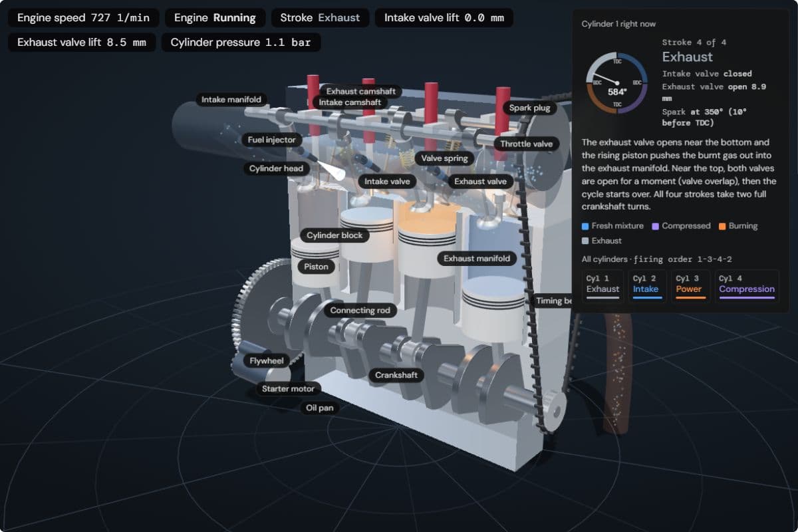Select the Spark plug label
Screen dimensions: 798x532
529,108
